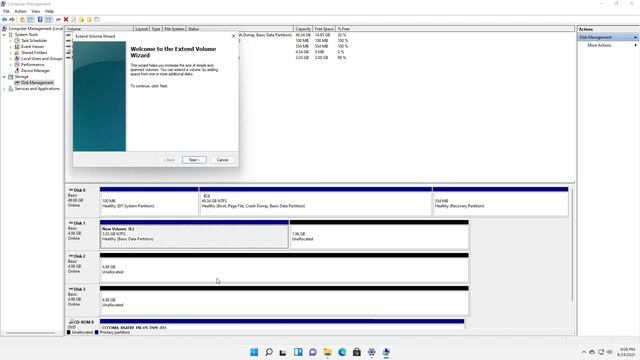This screenshot has width=640, height=360.
Task: Expand the Local Users and Groups node
Action: [x=11, y=59]
